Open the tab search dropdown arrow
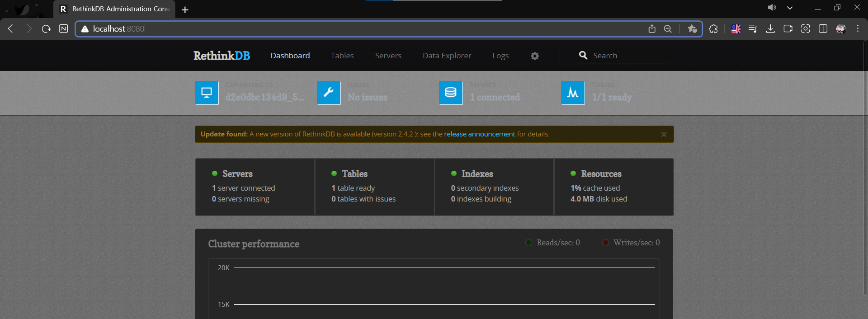Image resolution: width=868 pixels, height=319 pixels. click(790, 8)
